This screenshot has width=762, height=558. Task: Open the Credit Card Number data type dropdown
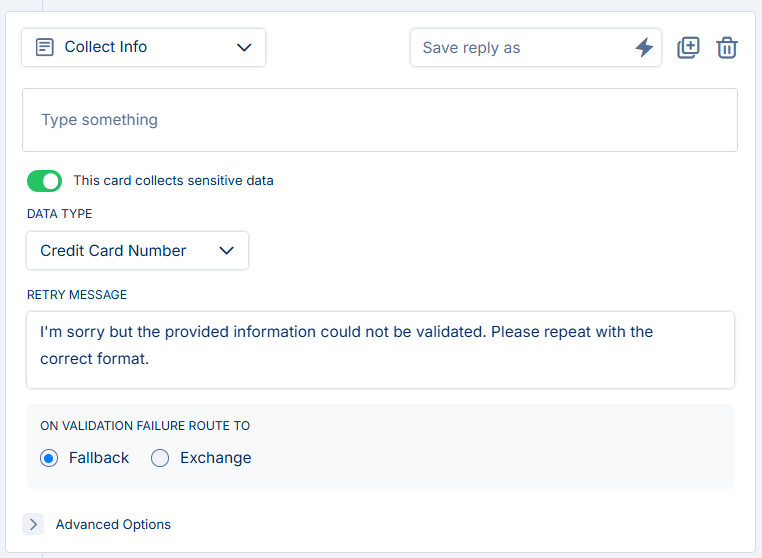coord(138,251)
